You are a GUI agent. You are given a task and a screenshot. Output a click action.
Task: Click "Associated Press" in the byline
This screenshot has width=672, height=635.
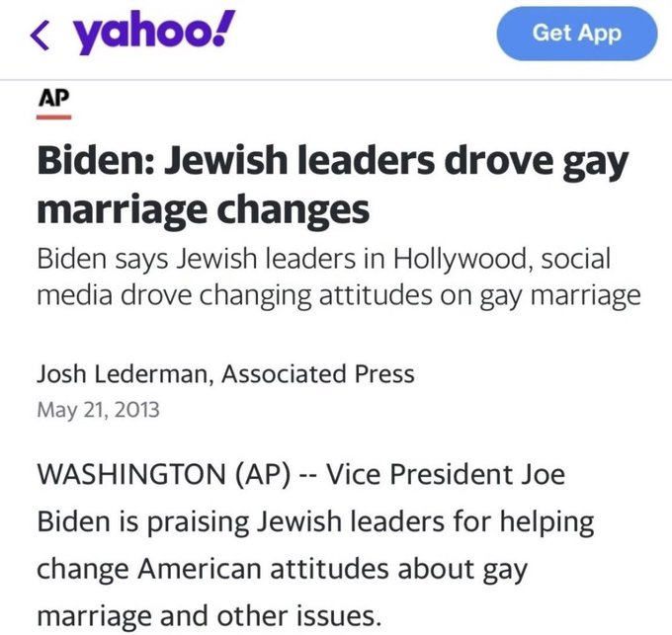[318, 374]
